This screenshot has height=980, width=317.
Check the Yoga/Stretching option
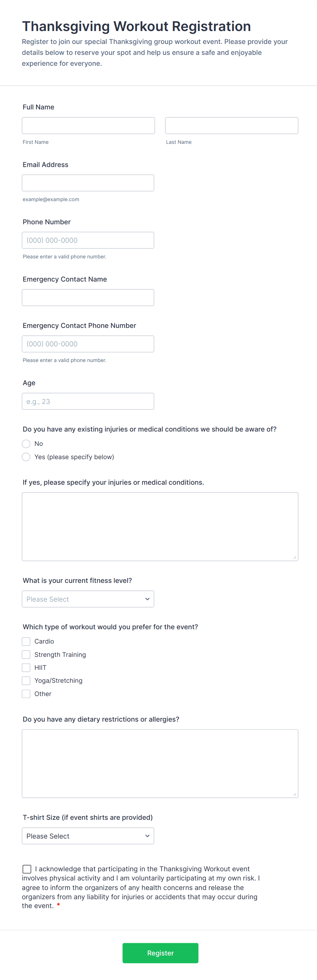coord(26,681)
